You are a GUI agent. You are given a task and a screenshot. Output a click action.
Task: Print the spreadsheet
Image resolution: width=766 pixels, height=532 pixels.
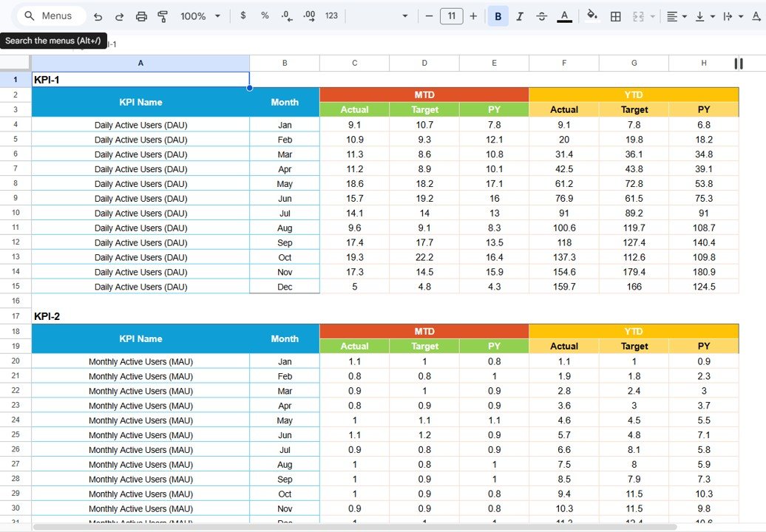click(x=140, y=16)
